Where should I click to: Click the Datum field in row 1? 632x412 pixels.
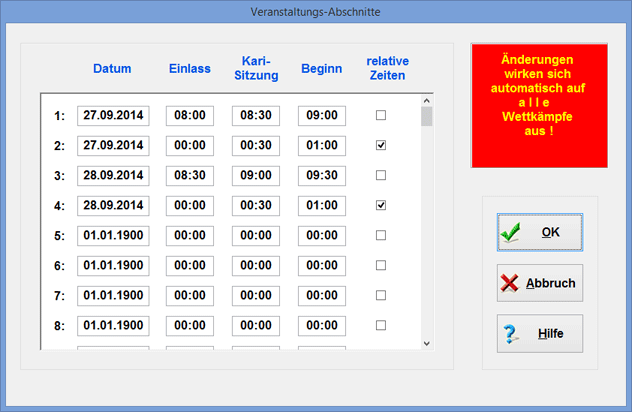pos(113,116)
